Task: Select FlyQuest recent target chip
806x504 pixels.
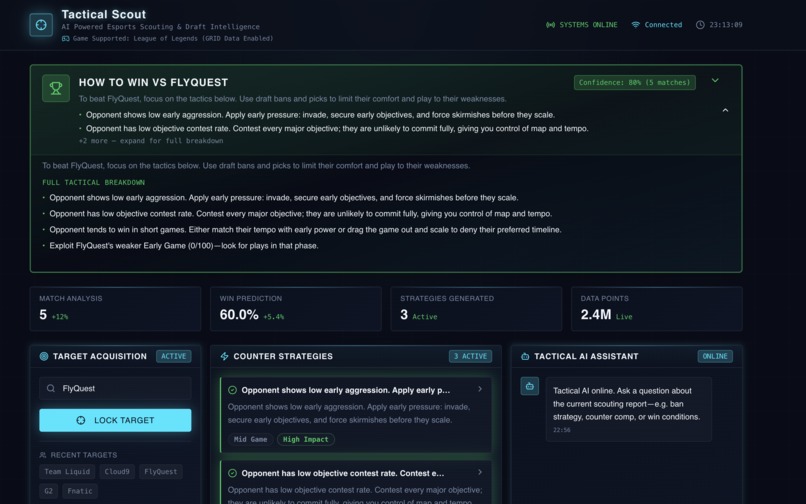Action: pyautogui.click(x=160, y=472)
